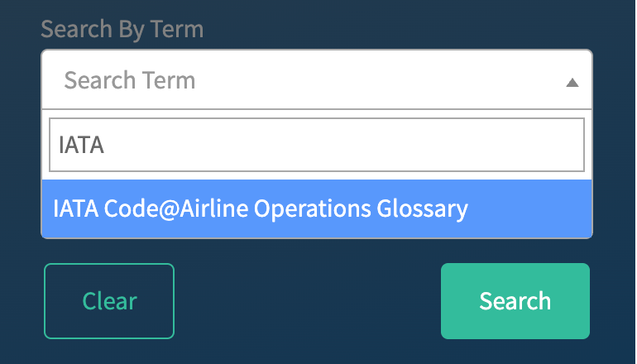Close the Search Term dropdown list
This screenshot has height=364, width=637.
coord(572,82)
